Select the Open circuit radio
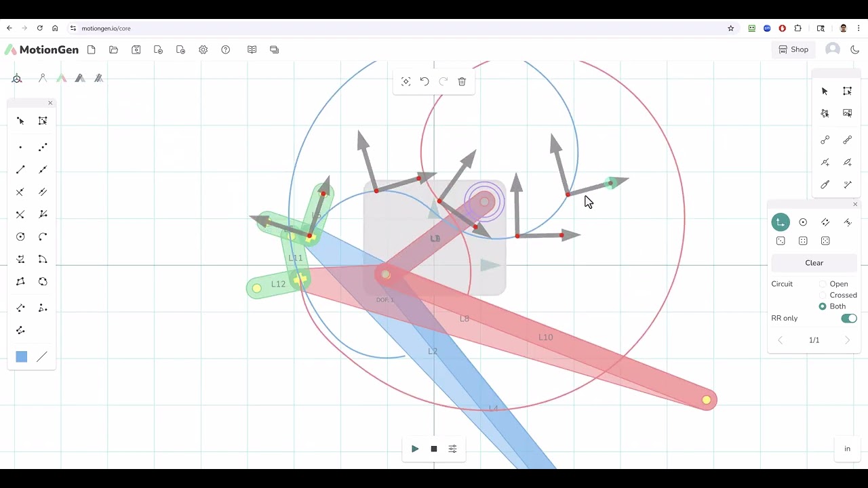Viewport: 868px width, 488px height. tap(823, 284)
